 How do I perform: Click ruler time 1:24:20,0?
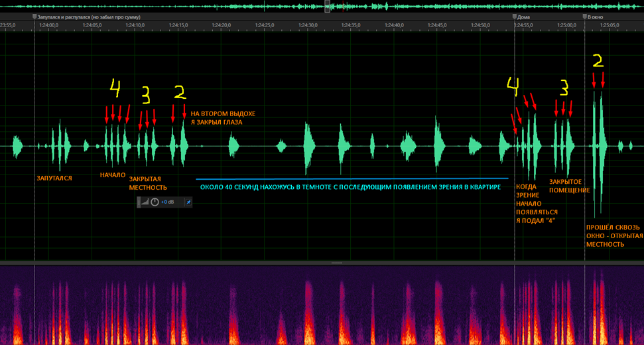coord(222,25)
